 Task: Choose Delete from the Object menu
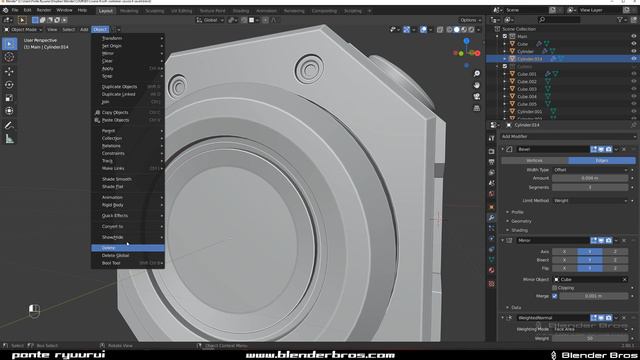[128, 248]
